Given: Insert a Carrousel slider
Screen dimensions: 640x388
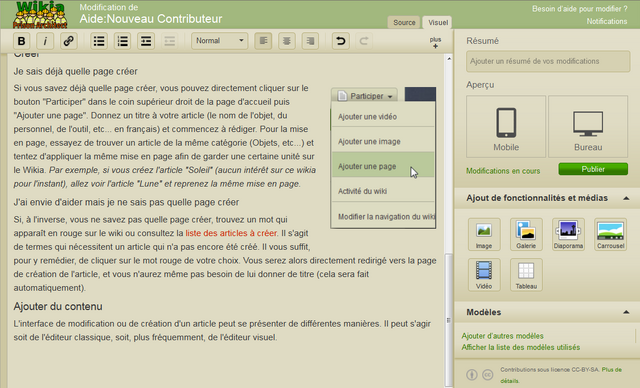Looking at the screenshot, I should pos(611,234).
